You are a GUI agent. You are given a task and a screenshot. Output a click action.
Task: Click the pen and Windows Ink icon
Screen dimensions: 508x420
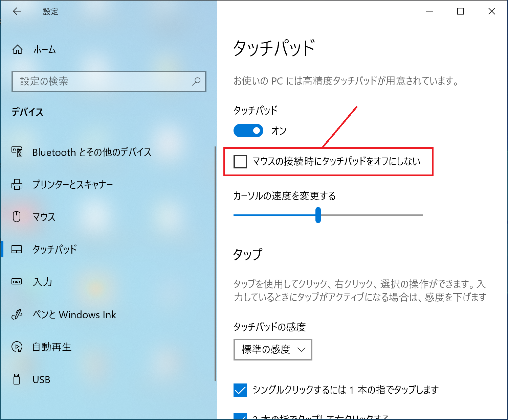point(17,314)
